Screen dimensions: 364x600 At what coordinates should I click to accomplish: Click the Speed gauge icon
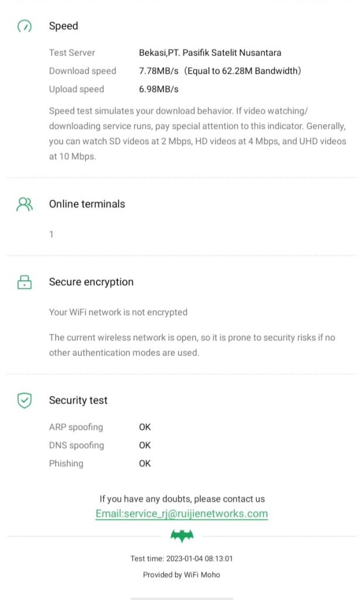[25, 26]
